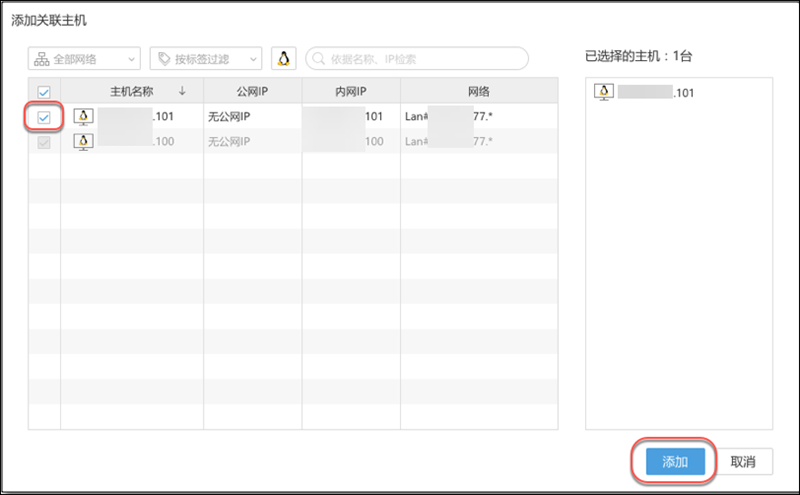The height and width of the screenshot is (495, 800).
Task: Click the magnifier search icon
Action: [318, 59]
